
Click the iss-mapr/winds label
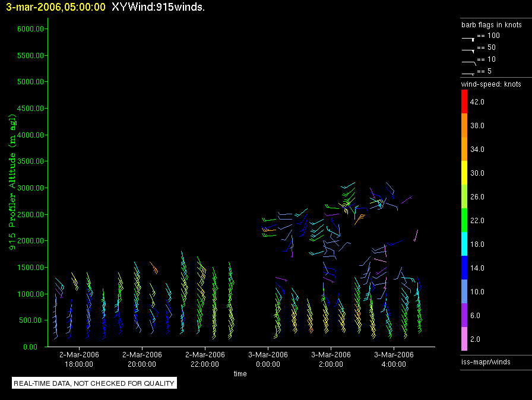tap(486, 361)
